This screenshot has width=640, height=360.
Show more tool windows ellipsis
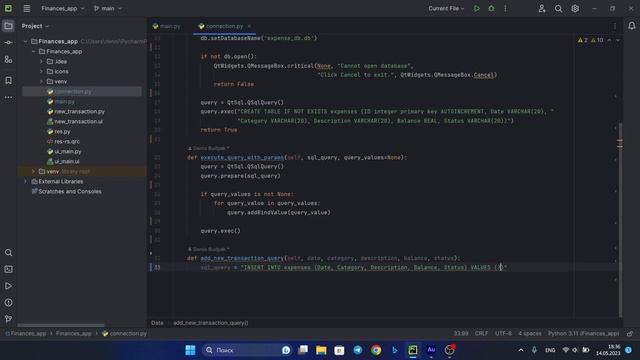pyautogui.click(x=8, y=97)
